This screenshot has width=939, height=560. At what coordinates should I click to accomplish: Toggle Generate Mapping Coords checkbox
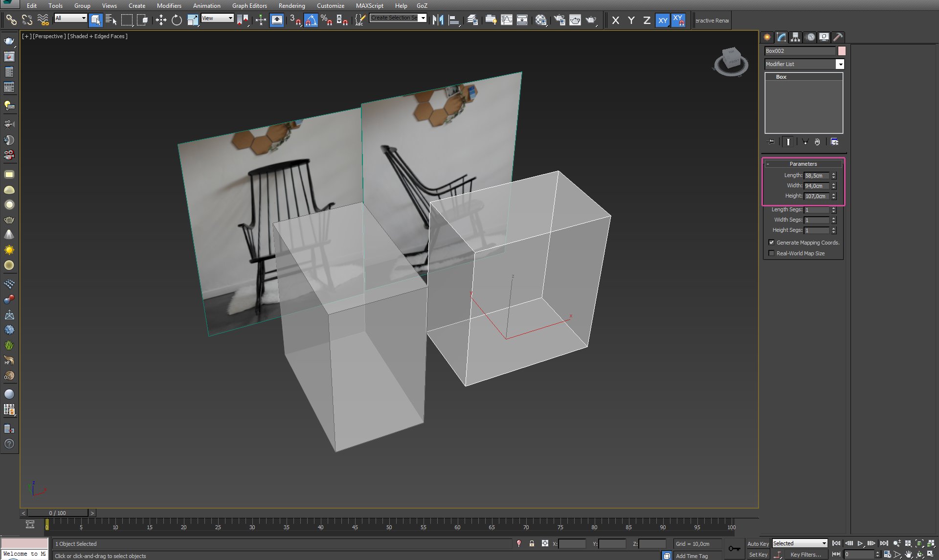pos(771,243)
